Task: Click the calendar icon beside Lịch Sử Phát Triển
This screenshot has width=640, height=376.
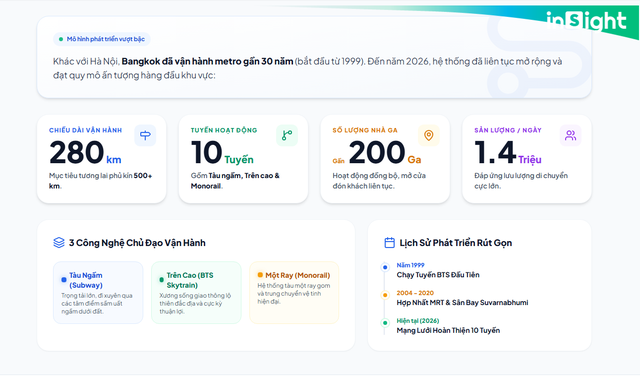Action: click(x=389, y=243)
